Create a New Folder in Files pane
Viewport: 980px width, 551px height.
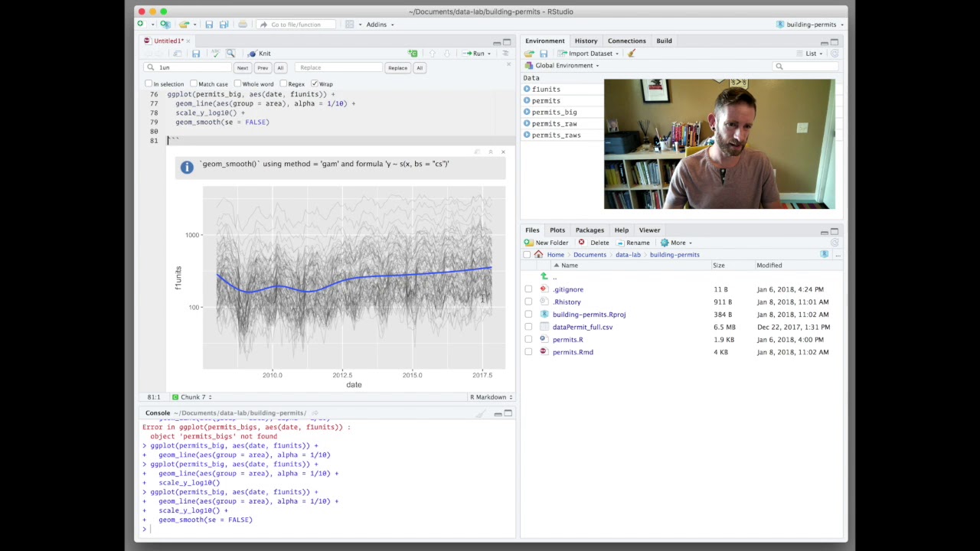(547, 243)
